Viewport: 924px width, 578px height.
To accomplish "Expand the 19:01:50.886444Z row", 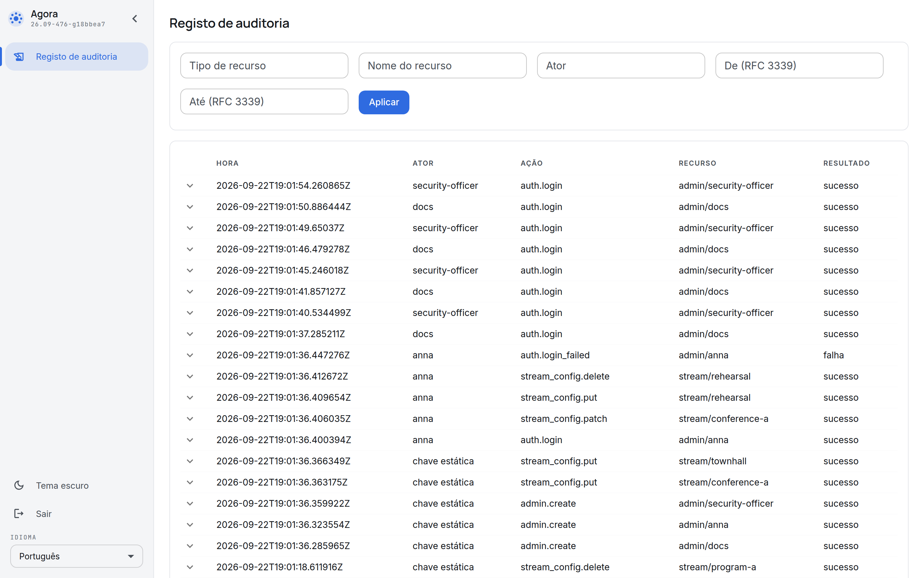I will [x=190, y=207].
